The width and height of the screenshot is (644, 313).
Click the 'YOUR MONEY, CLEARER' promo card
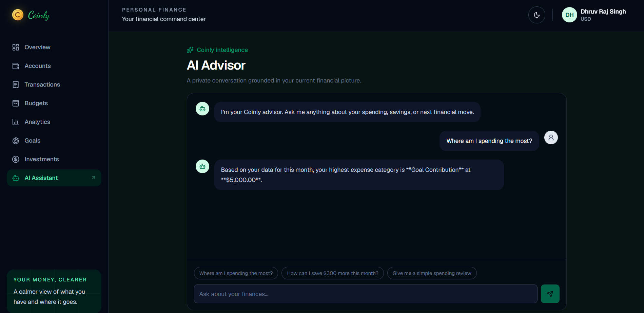click(x=54, y=291)
